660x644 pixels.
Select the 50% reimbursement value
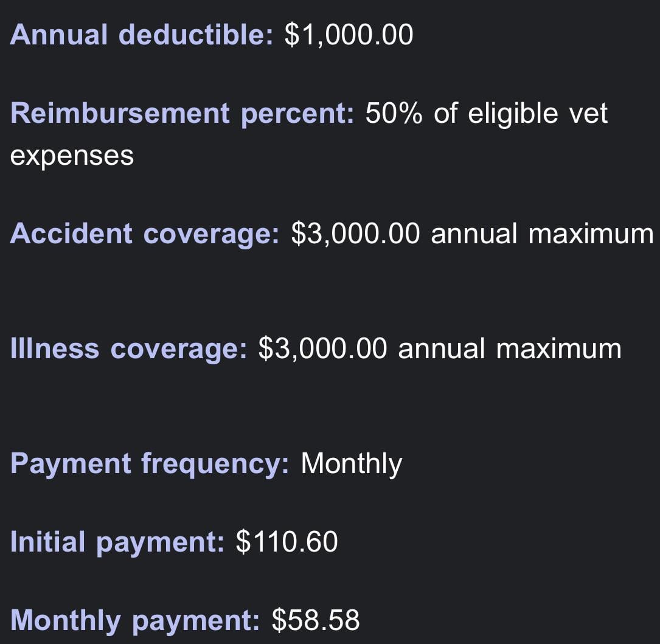coord(394,114)
